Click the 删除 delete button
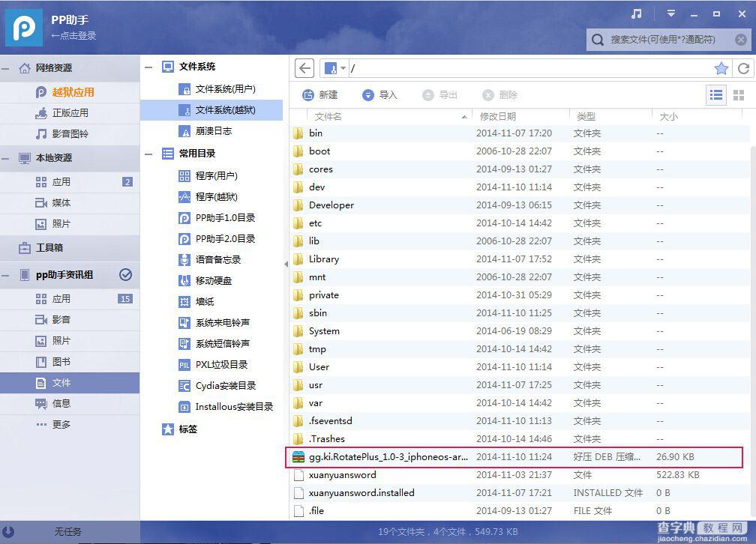This screenshot has height=544, width=756. (x=500, y=95)
